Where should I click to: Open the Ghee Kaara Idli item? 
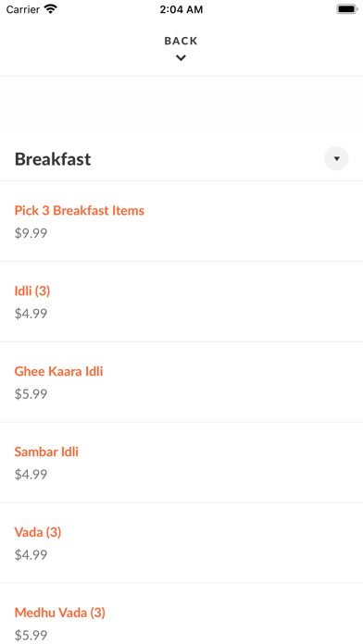[x=58, y=371]
